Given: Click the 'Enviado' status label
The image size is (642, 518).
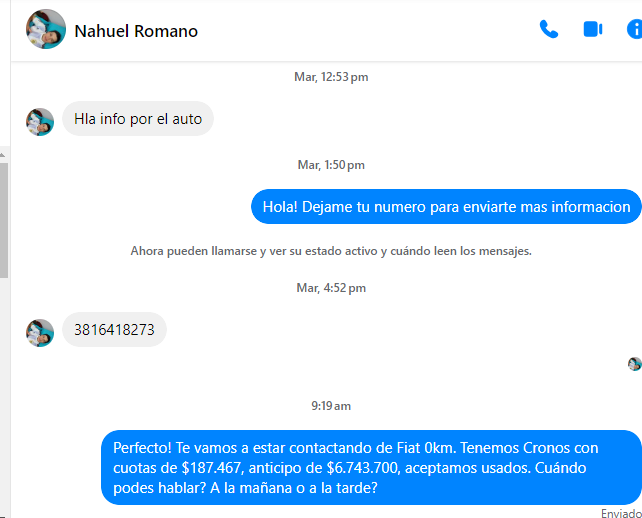Looking at the screenshot, I should click(x=621, y=513).
